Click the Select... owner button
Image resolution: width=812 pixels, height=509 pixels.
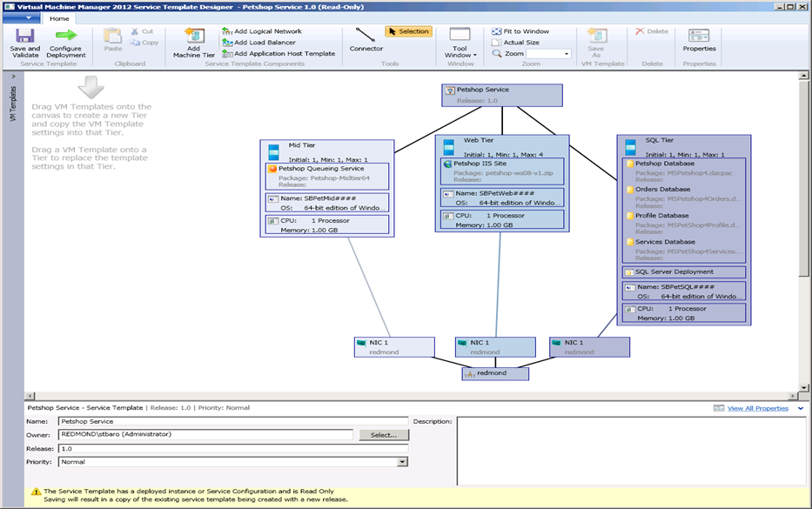pos(384,435)
